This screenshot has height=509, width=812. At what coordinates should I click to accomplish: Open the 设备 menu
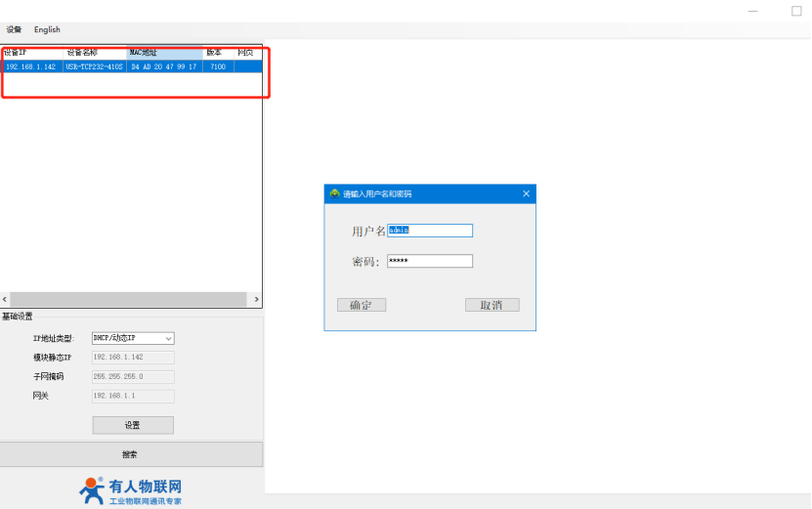pyautogui.click(x=14, y=30)
